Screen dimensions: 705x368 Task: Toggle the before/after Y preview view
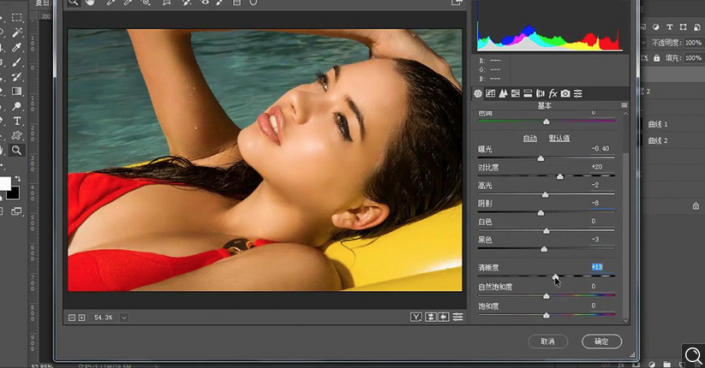tap(416, 317)
